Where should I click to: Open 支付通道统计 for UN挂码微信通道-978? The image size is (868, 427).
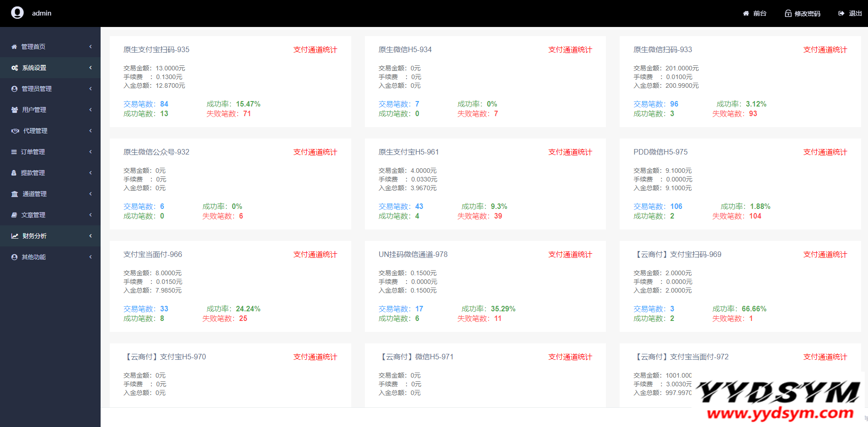click(570, 255)
